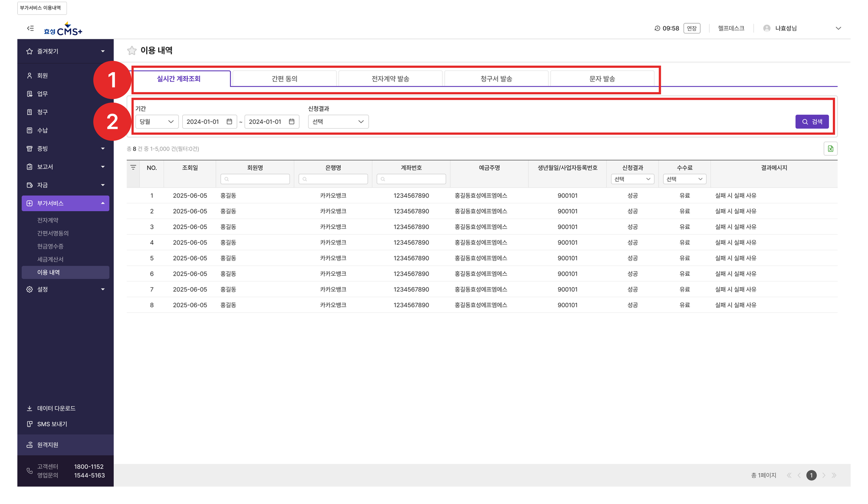Go to the next page of results

pos(824,476)
